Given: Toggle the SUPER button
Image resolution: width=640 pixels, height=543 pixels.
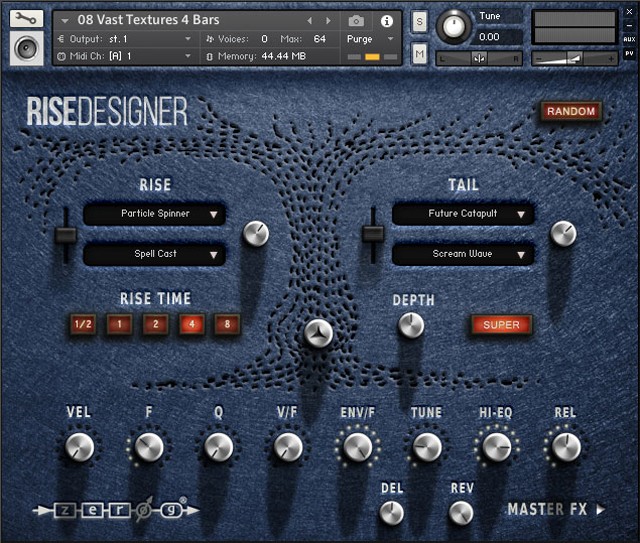Looking at the screenshot, I should tap(501, 325).
